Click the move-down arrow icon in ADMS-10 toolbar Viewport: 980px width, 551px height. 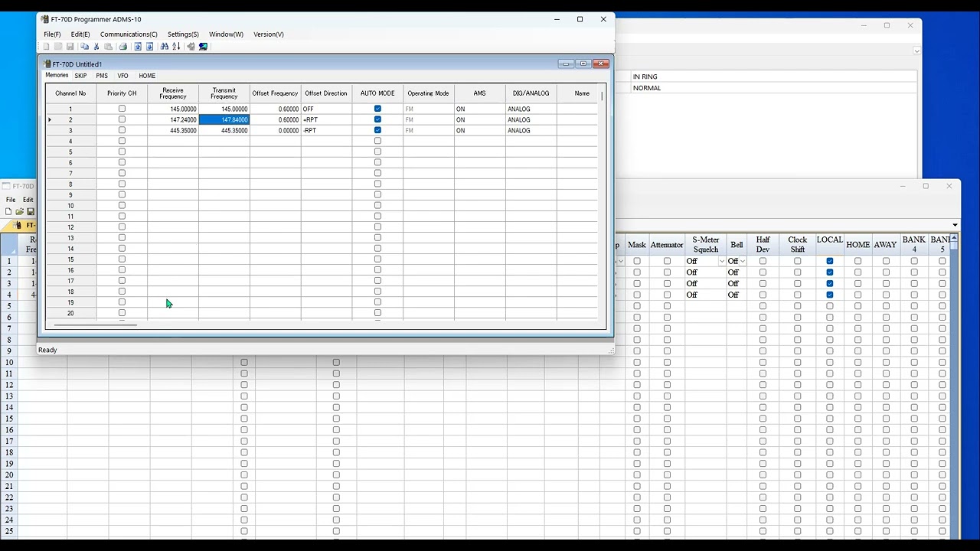coord(149,47)
